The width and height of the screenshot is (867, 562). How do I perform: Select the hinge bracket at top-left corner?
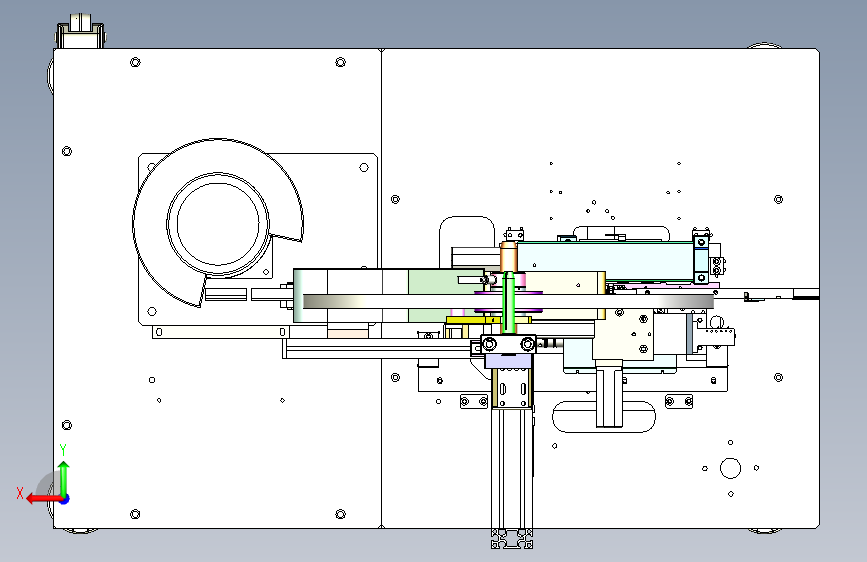(81, 32)
